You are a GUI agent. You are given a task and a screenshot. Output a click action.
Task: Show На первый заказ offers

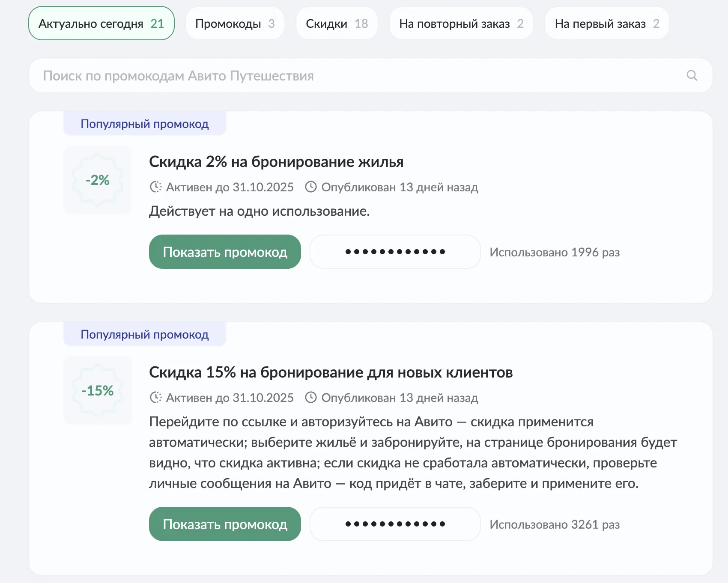coord(607,24)
